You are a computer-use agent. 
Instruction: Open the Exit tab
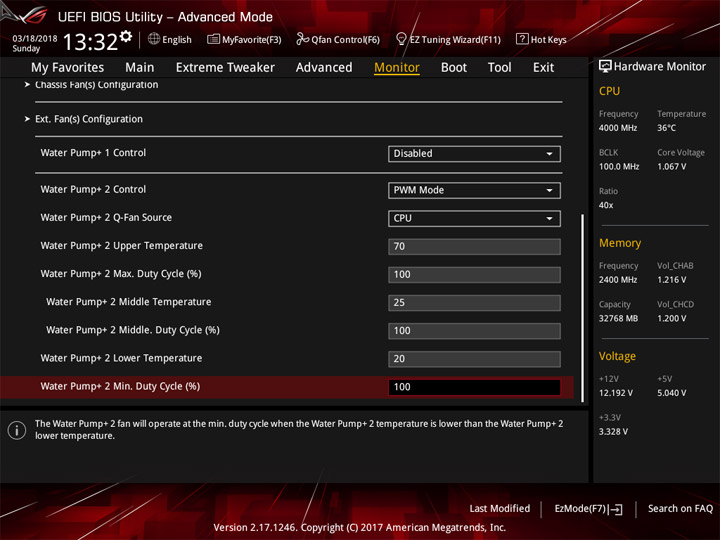pyautogui.click(x=543, y=68)
